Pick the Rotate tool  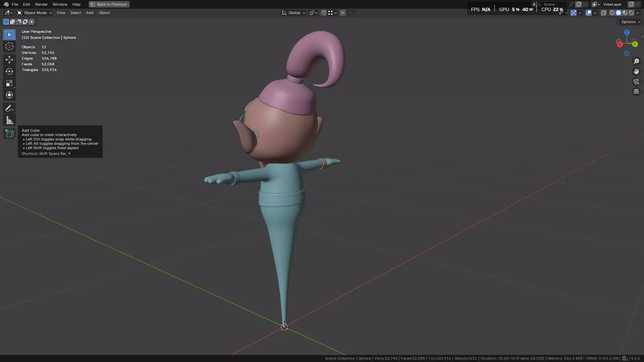click(9, 71)
